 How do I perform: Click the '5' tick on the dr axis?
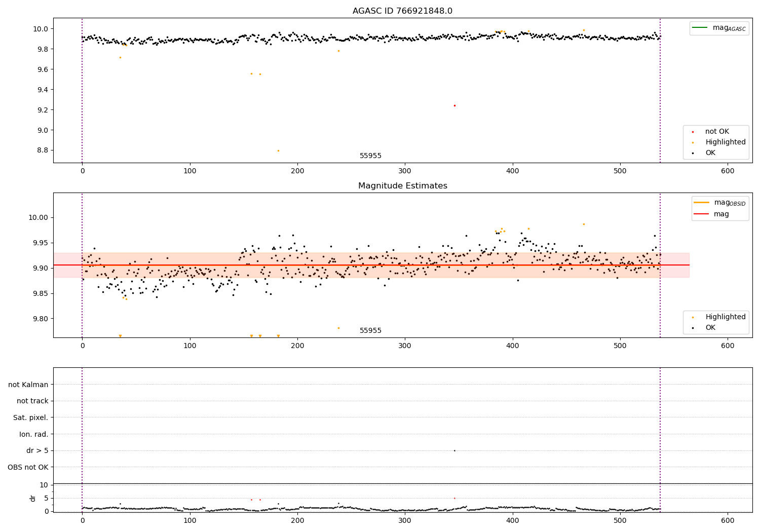(x=46, y=499)
